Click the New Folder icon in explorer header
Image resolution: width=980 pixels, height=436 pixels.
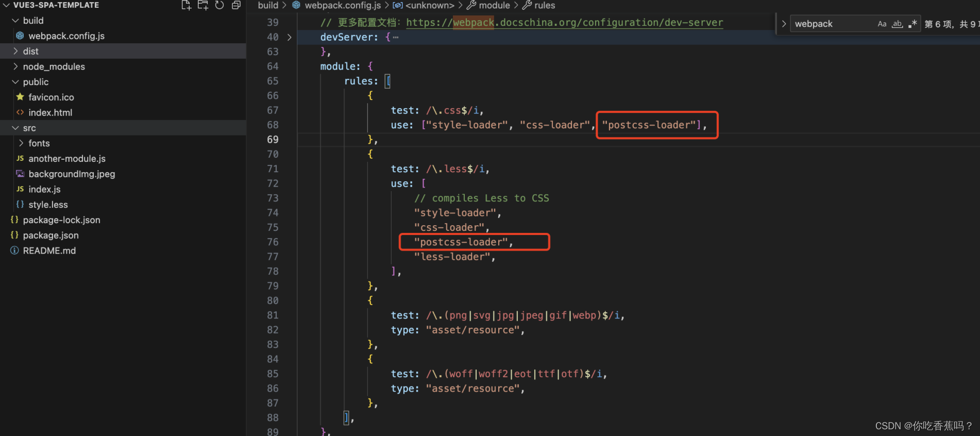click(x=203, y=5)
